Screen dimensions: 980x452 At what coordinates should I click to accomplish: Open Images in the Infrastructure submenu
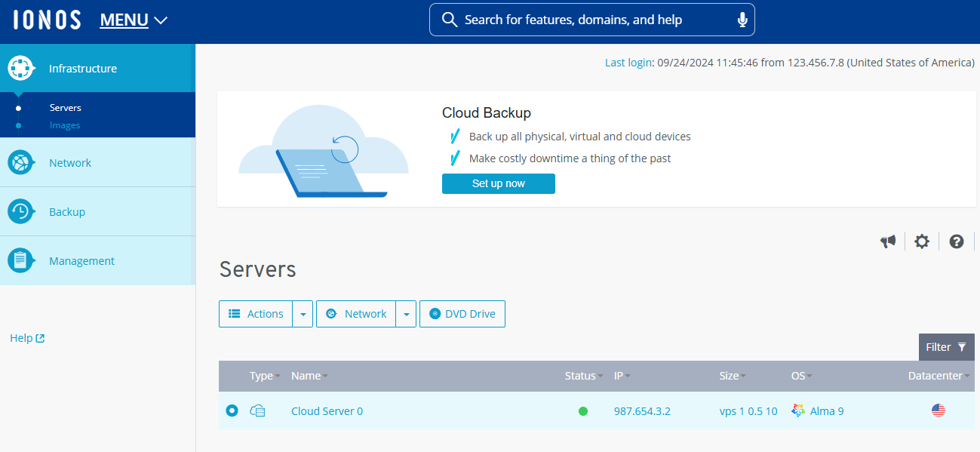pyautogui.click(x=65, y=125)
